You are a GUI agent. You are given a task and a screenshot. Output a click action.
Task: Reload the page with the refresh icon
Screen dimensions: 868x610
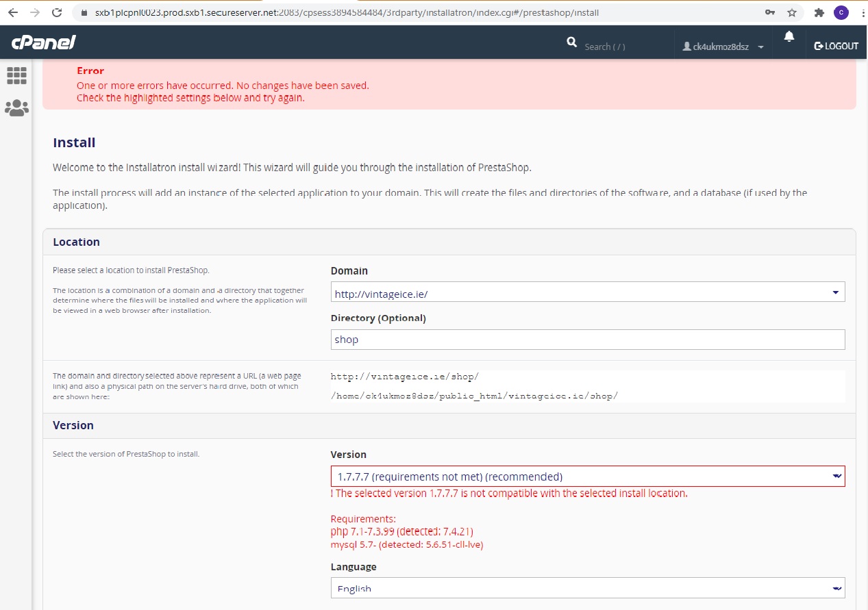click(56, 12)
